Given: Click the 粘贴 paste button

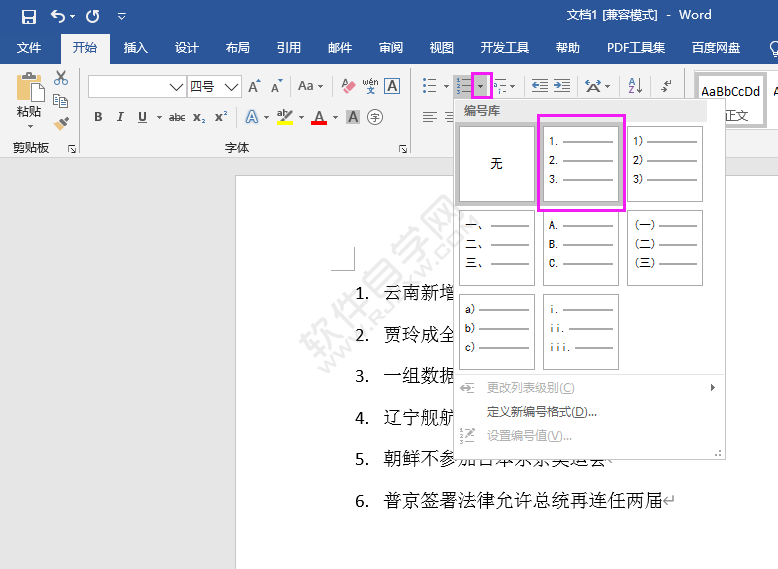Looking at the screenshot, I should tap(29, 99).
